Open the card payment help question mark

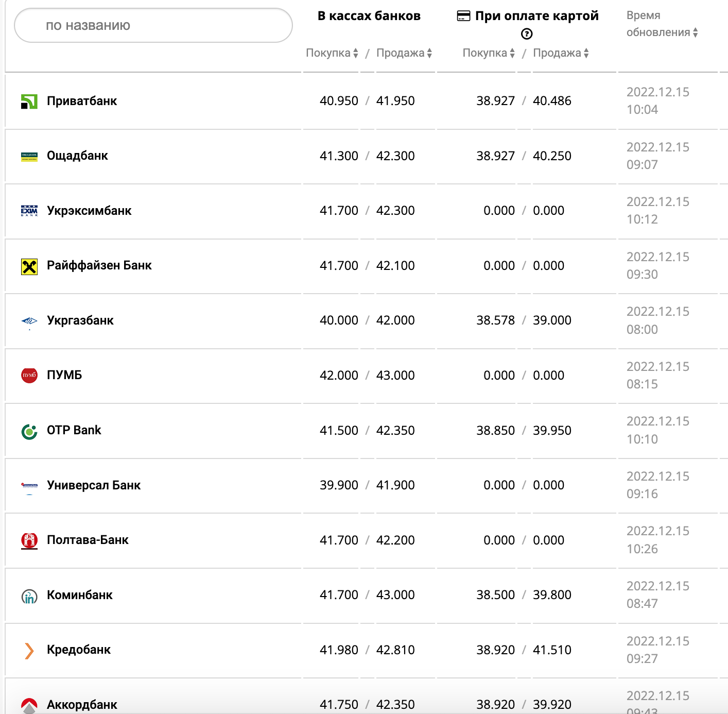click(527, 34)
